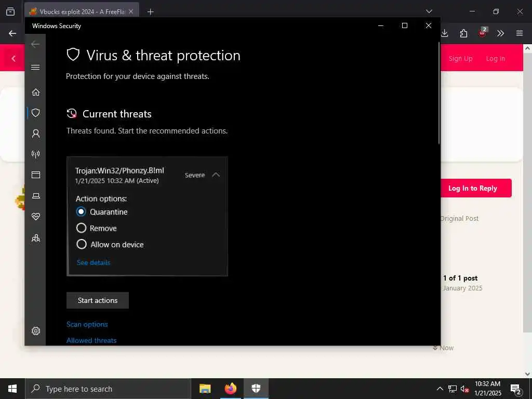Click the pink back chevron on webpage
Viewport: 532px width, 399px height.
point(13,59)
